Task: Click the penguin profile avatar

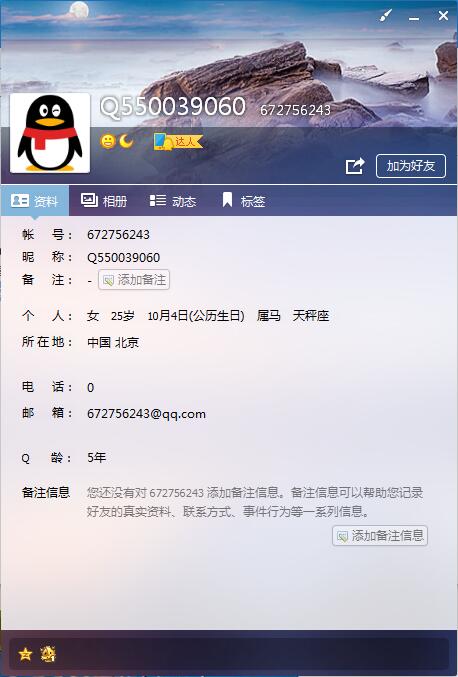Action: pos(50,133)
